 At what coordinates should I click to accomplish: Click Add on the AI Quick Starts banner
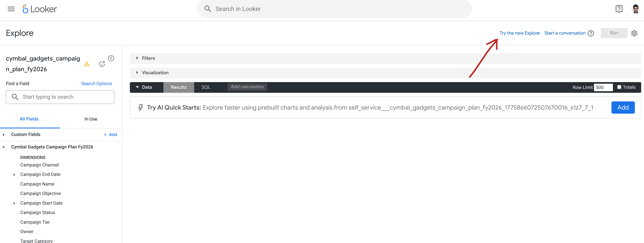click(623, 107)
